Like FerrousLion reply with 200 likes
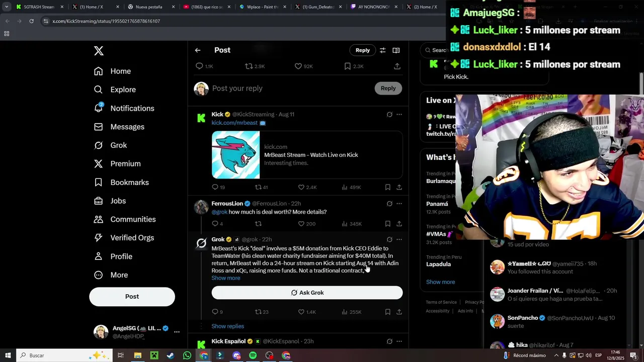The height and width of the screenshot is (362, 644). point(301,224)
